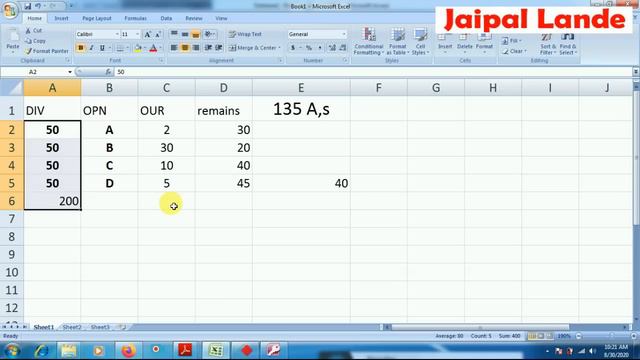Toggle Center horizontal alignment

(185, 48)
